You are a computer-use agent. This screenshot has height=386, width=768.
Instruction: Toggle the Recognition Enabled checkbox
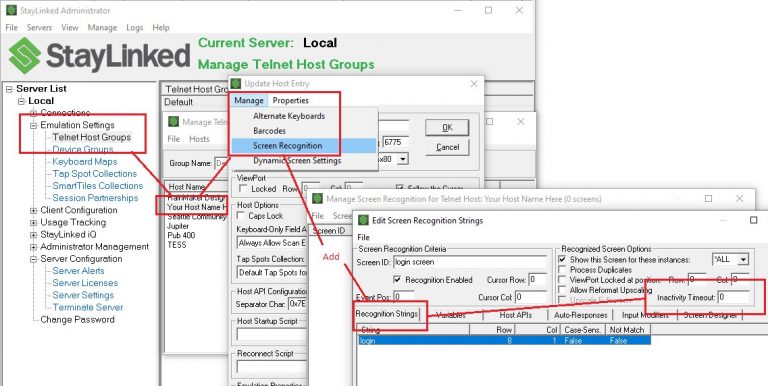tap(397, 280)
